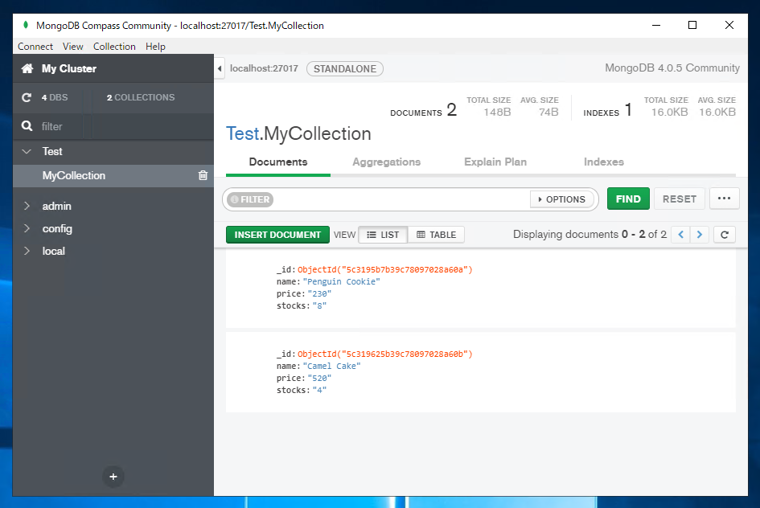Click the config database name

(x=57, y=228)
